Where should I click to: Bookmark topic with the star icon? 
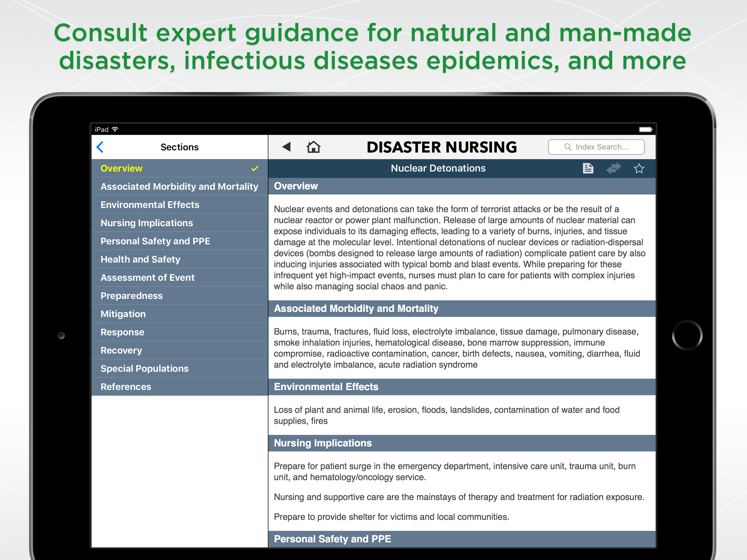pyautogui.click(x=639, y=168)
